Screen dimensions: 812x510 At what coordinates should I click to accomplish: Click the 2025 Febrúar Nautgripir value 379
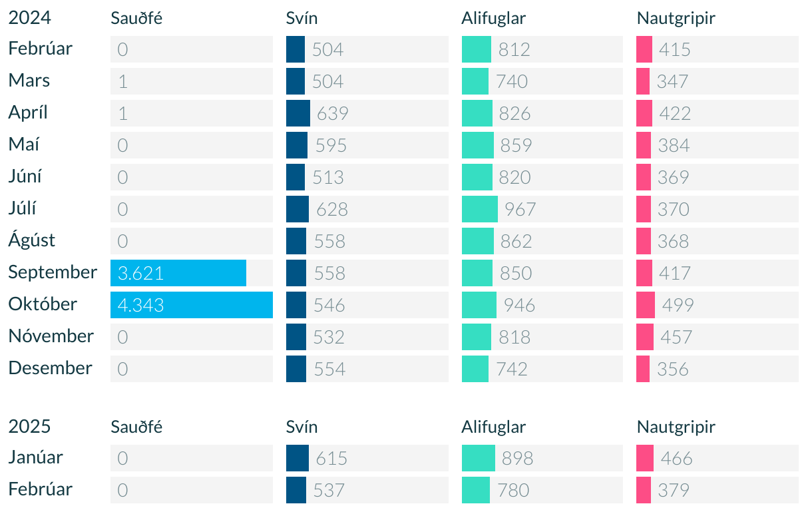(x=674, y=490)
